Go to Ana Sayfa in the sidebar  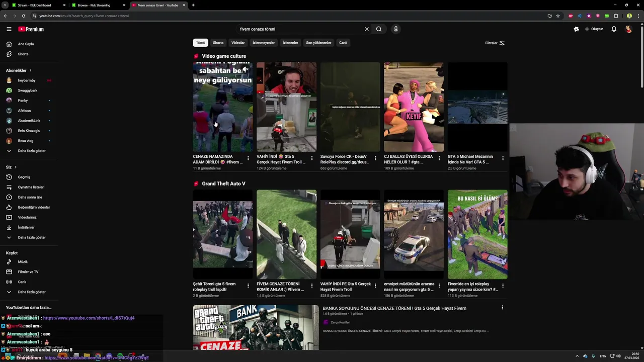pos(26,44)
